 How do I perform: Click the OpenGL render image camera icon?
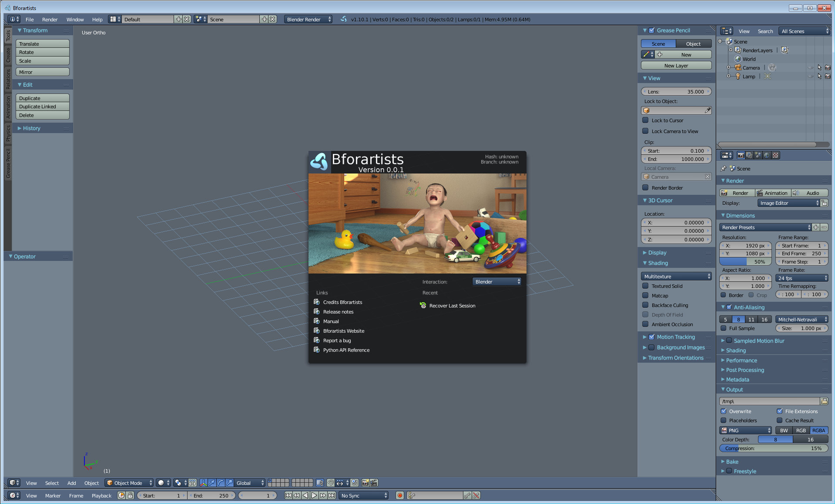365,483
